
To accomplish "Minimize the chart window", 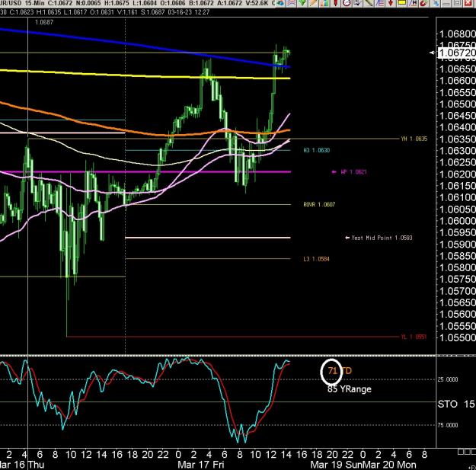I will tap(446, 3).
